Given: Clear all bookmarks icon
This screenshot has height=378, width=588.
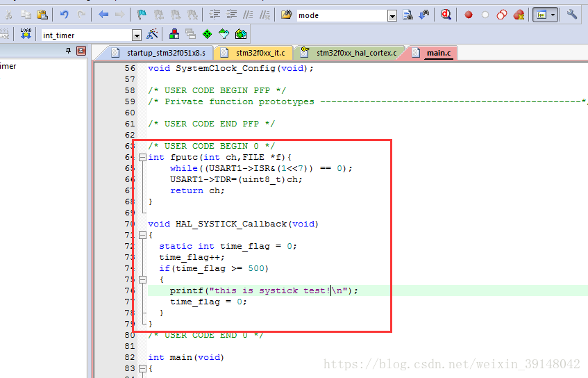Looking at the screenshot, I should [x=192, y=15].
